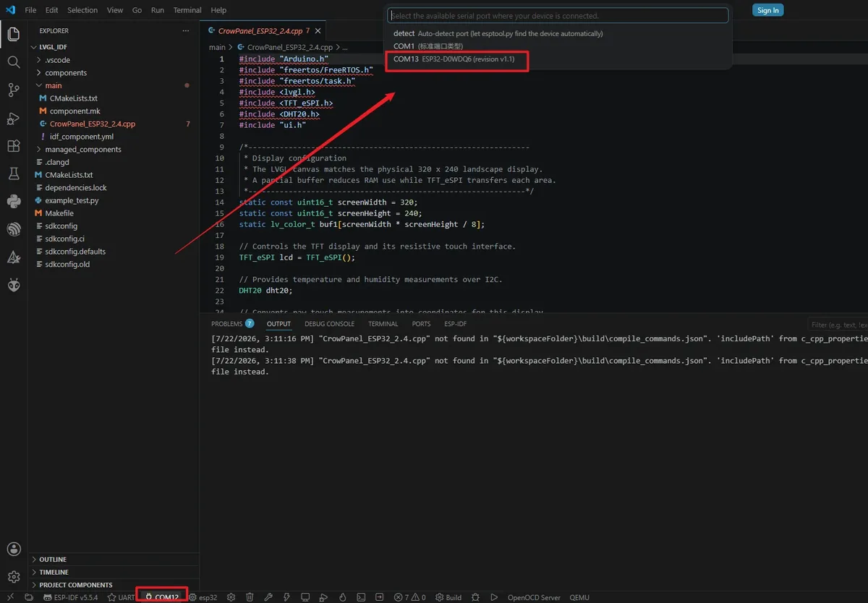This screenshot has width=868, height=603.
Task: Switch to the PROBLEMS panel tab
Action: [232, 324]
